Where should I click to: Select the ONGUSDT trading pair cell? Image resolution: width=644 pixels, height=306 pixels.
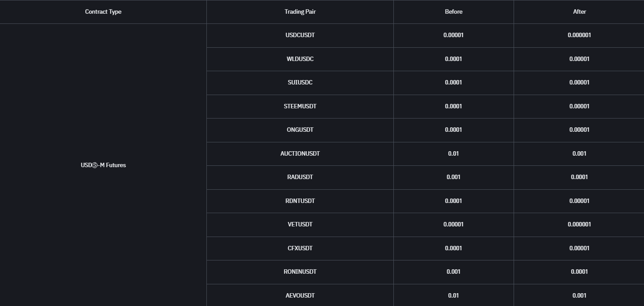coord(300,130)
